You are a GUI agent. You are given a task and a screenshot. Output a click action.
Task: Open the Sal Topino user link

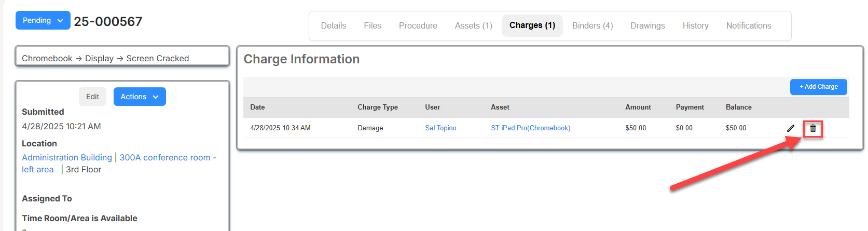440,128
